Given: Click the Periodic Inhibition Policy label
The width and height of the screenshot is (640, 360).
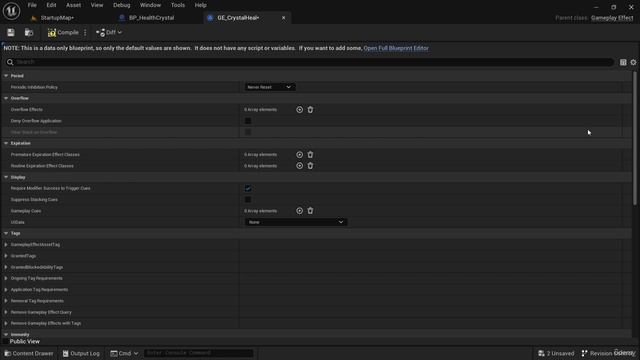Looking at the screenshot, I should 34,87.
